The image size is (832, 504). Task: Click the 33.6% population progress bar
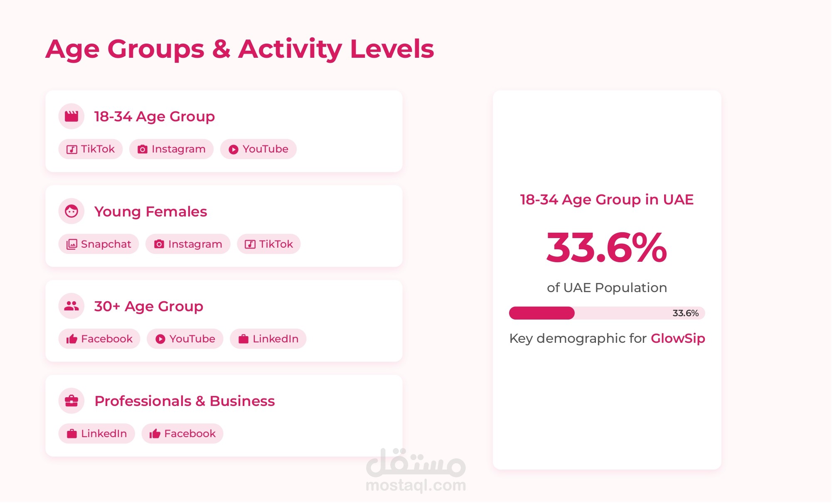[607, 313]
